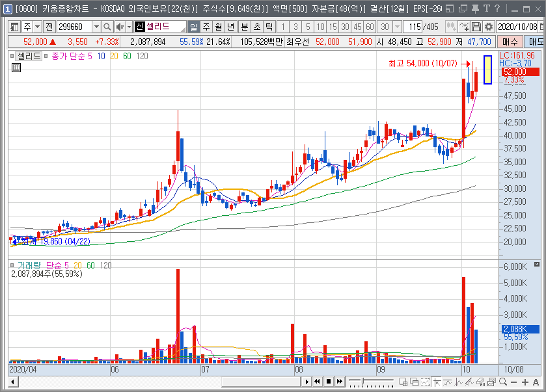Select the 초 (second) chart period
This screenshot has width=546, height=392.
[x=257, y=27]
